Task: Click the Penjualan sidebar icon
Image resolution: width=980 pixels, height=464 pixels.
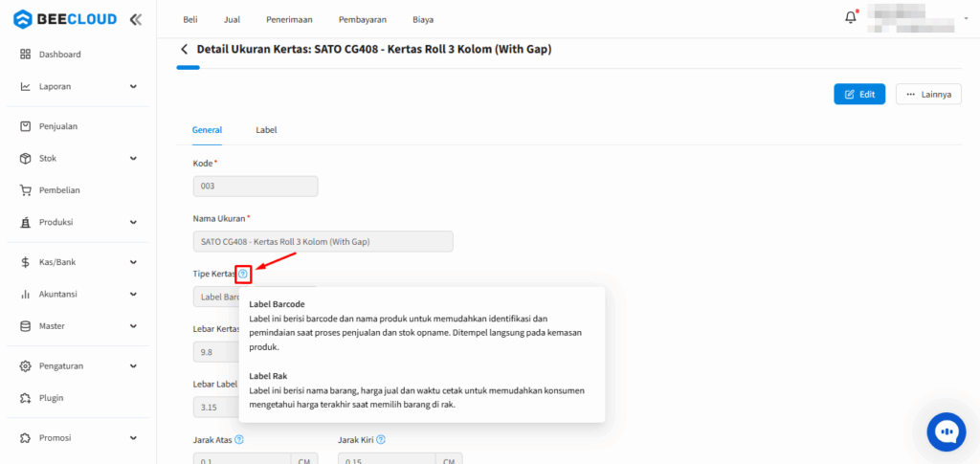Action: click(x=26, y=126)
